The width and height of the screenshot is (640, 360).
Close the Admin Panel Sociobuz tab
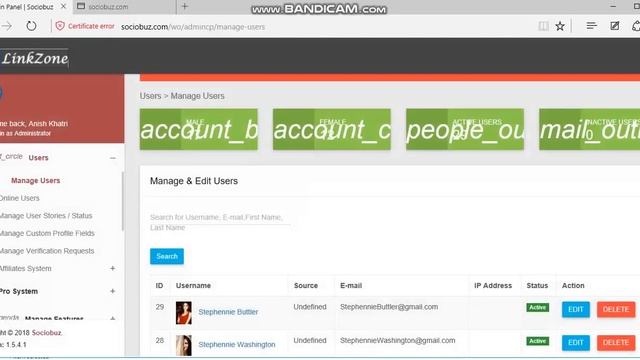coord(63,7)
